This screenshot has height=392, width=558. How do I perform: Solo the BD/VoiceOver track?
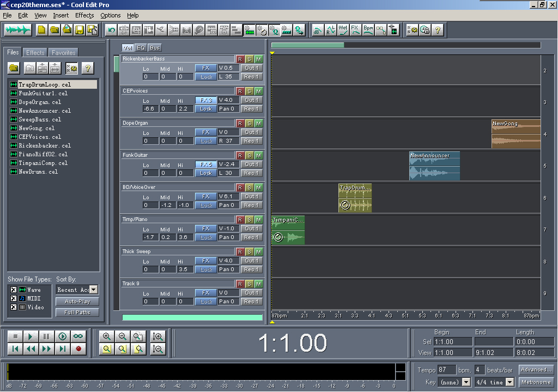(x=250, y=187)
